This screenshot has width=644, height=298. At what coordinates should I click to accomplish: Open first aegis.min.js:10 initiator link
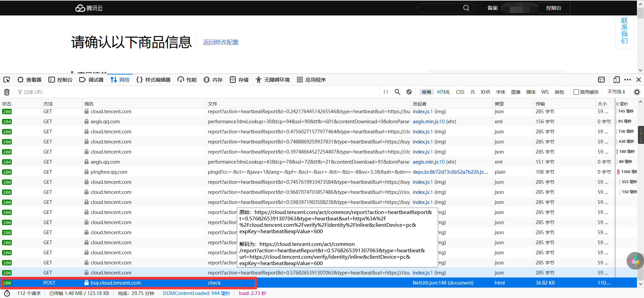click(x=429, y=122)
